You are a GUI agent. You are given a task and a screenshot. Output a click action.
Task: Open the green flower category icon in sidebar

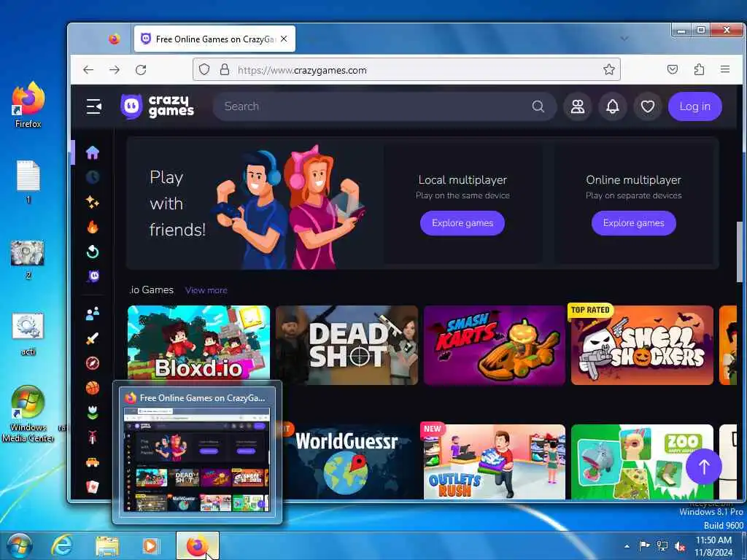point(93,413)
